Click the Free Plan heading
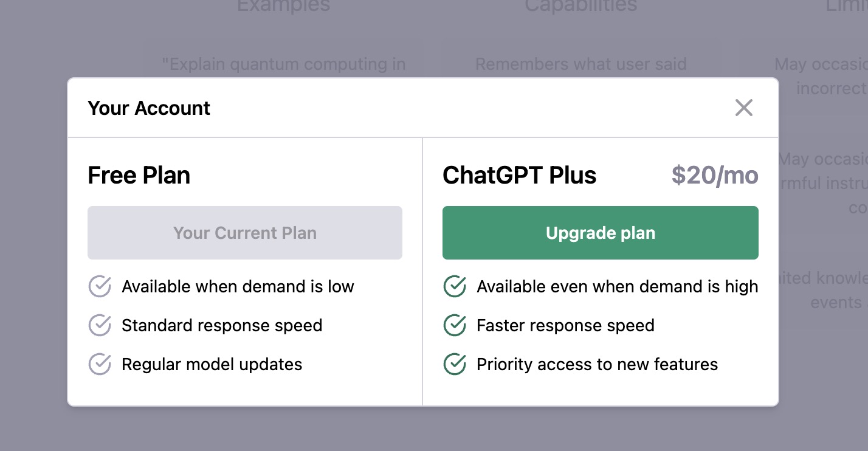The height and width of the screenshot is (451, 868). [x=139, y=176]
